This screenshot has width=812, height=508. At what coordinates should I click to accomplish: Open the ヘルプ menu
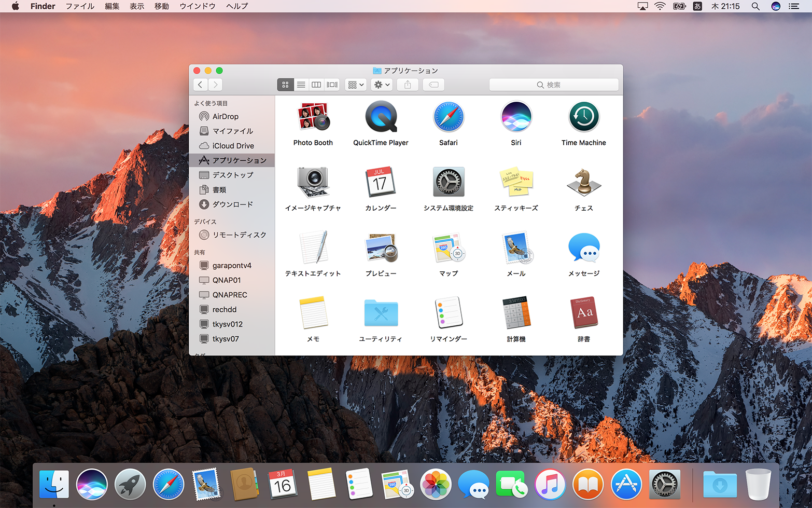click(237, 6)
